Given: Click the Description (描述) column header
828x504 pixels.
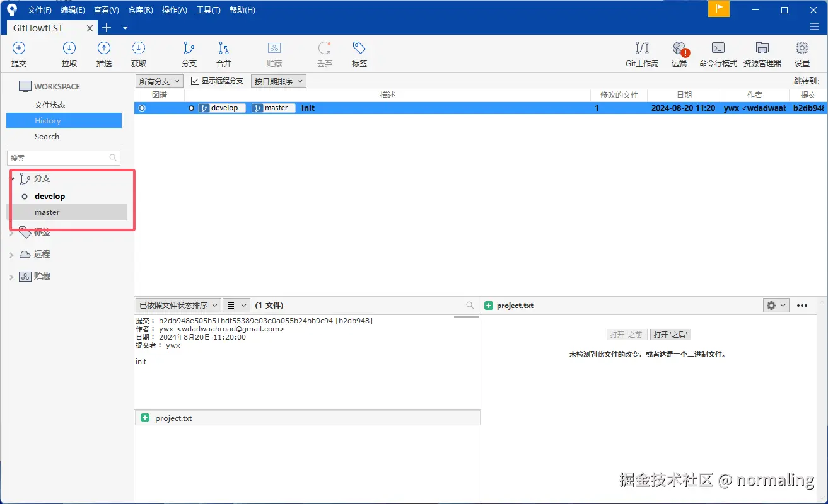Looking at the screenshot, I should click(x=387, y=94).
